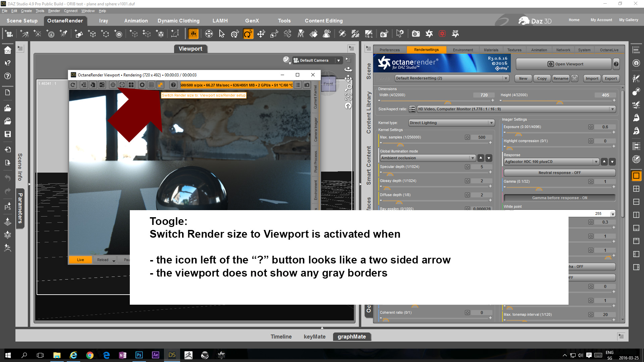The height and width of the screenshot is (362, 644).
Task: Toggle Neutral response - OFF button
Action: point(559,173)
